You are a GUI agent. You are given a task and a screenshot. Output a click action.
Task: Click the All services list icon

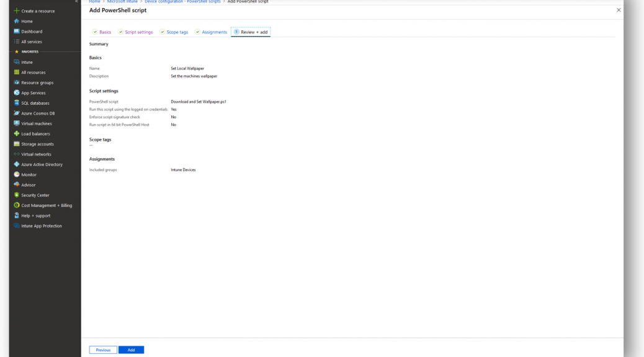tap(16, 42)
